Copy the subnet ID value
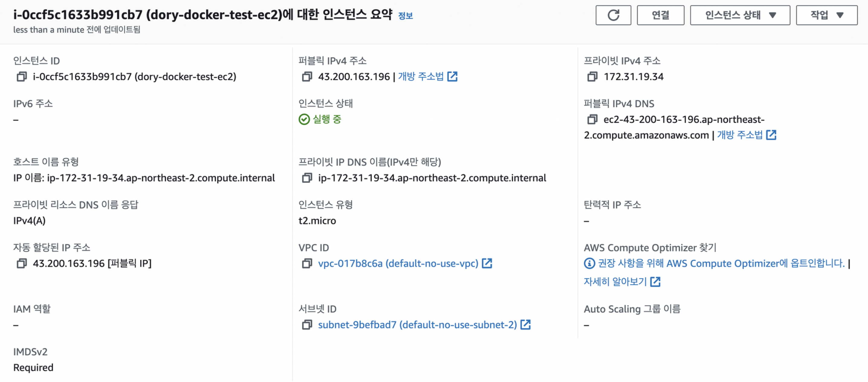 (307, 325)
